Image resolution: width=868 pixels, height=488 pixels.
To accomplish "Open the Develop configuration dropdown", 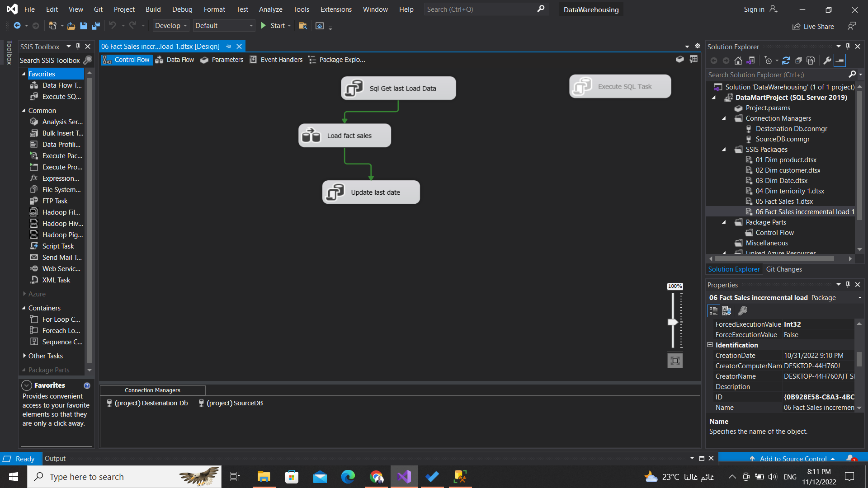I will click(x=170, y=26).
